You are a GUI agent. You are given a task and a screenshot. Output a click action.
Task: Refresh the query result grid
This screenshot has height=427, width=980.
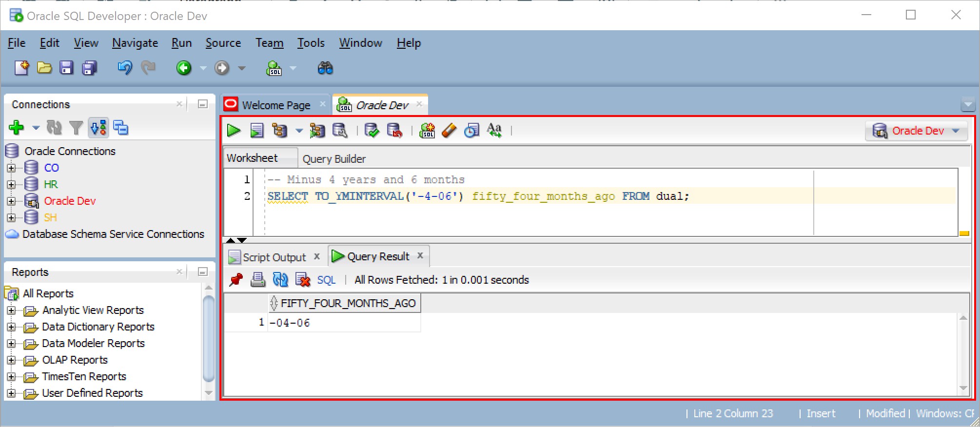pyautogui.click(x=280, y=279)
